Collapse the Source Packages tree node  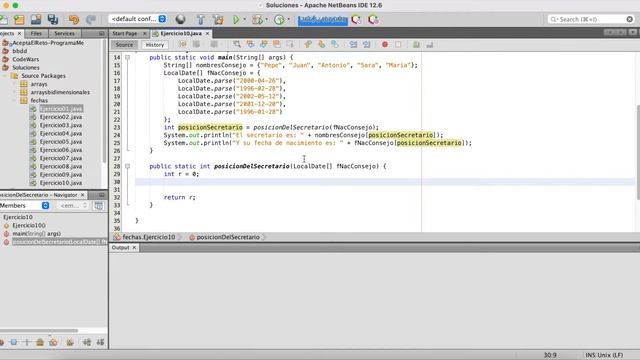[x=5, y=76]
